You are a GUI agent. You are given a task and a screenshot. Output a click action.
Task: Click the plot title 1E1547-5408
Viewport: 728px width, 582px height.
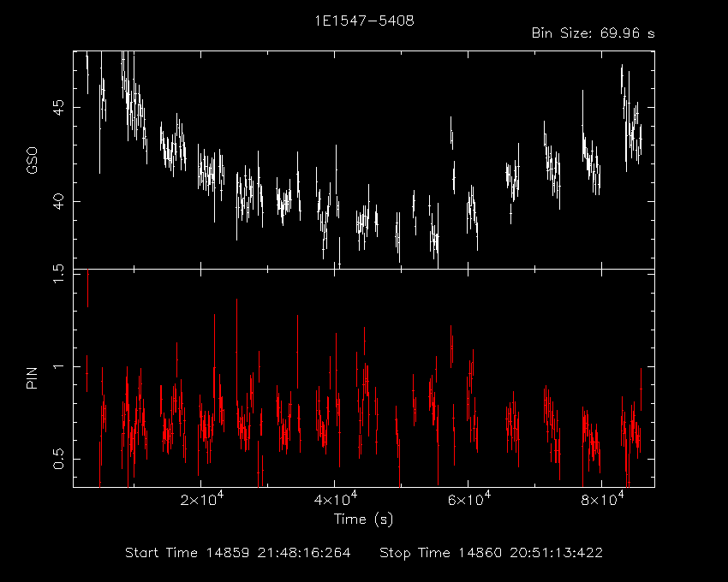point(364,21)
